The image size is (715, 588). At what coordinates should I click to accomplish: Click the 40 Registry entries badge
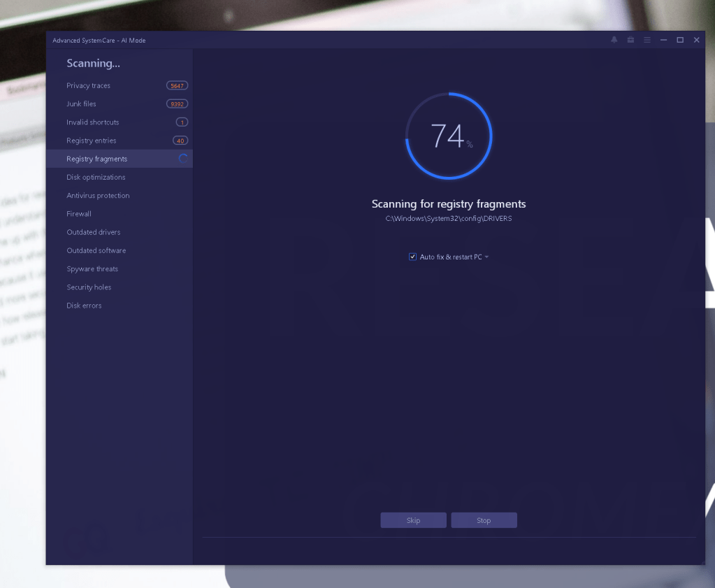pyautogui.click(x=180, y=141)
